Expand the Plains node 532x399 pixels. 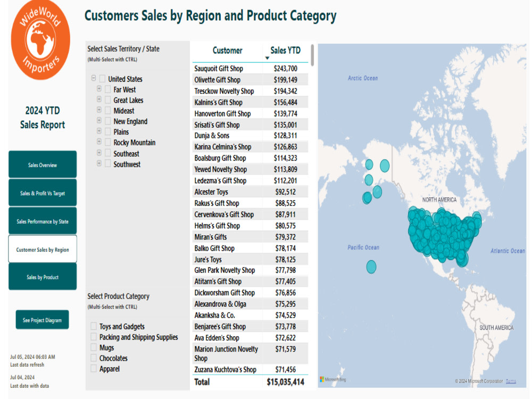tap(99, 131)
